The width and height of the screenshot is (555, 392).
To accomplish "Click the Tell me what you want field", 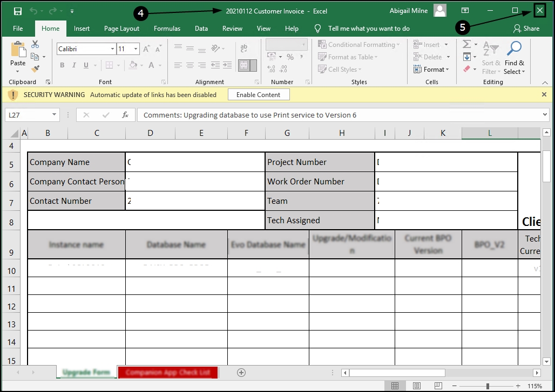I will tap(369, 29).
